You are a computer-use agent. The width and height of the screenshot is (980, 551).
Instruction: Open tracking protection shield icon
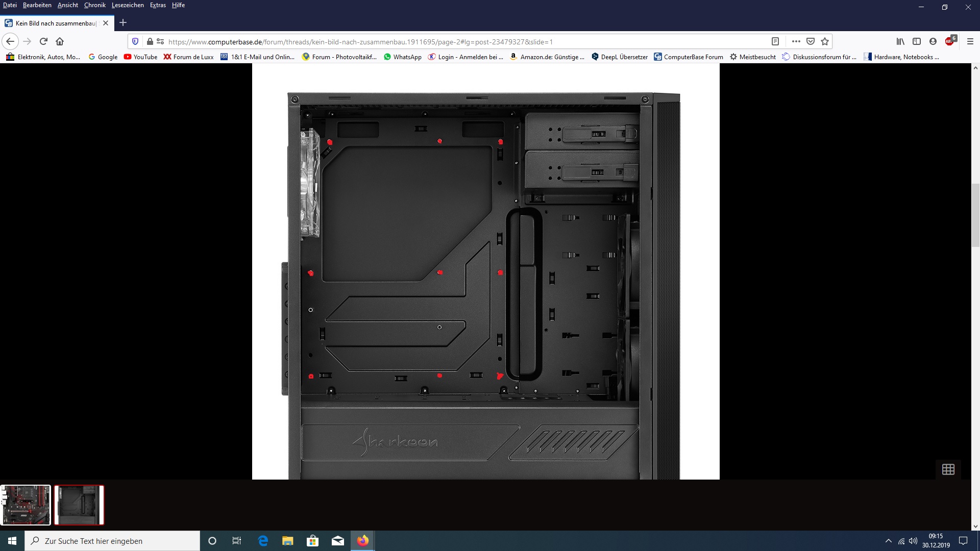click(x=135, y=41)
